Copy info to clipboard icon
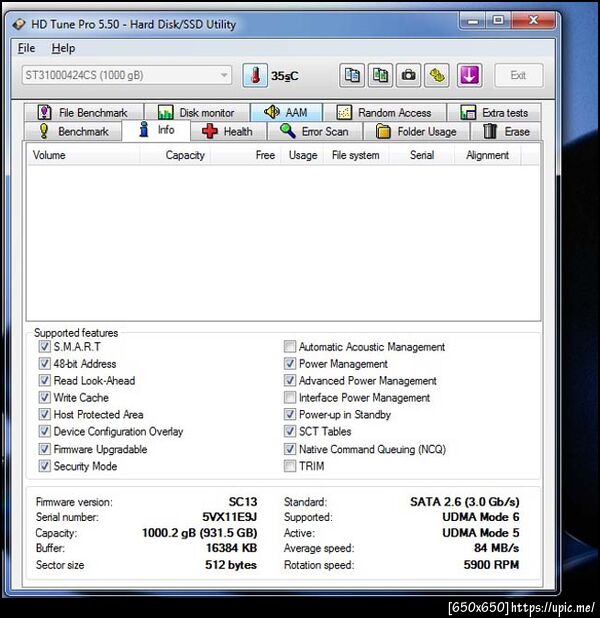Image resolution: width=600 pixels, height=618 pixels. tap(352, 75)
